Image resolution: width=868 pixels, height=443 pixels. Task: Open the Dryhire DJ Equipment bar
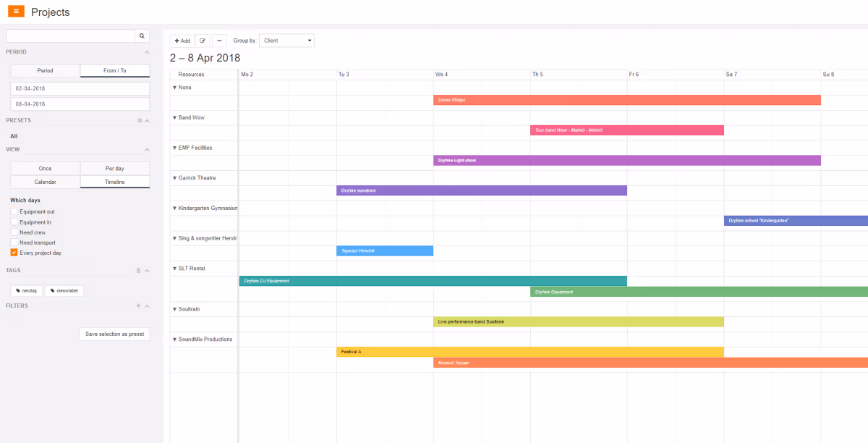[x=433, y=281]
